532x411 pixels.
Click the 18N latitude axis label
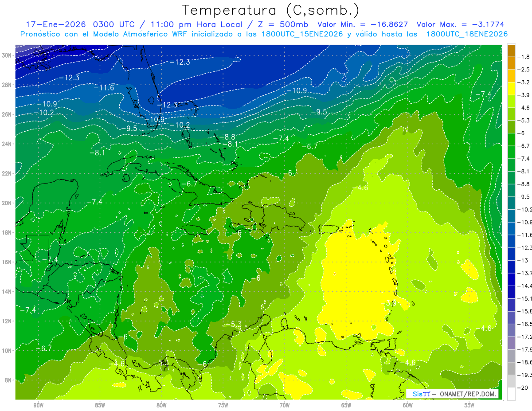pyautogui.click(x=7, y=232)
